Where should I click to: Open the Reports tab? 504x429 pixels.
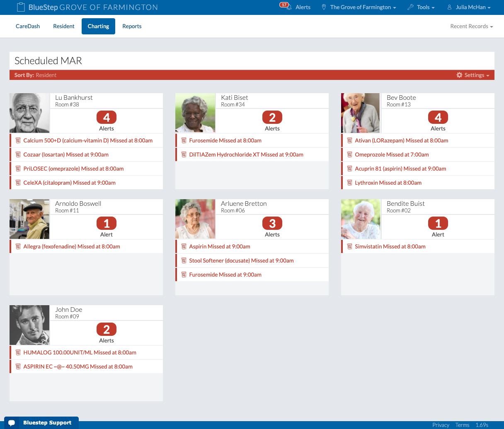coord(132,26)
